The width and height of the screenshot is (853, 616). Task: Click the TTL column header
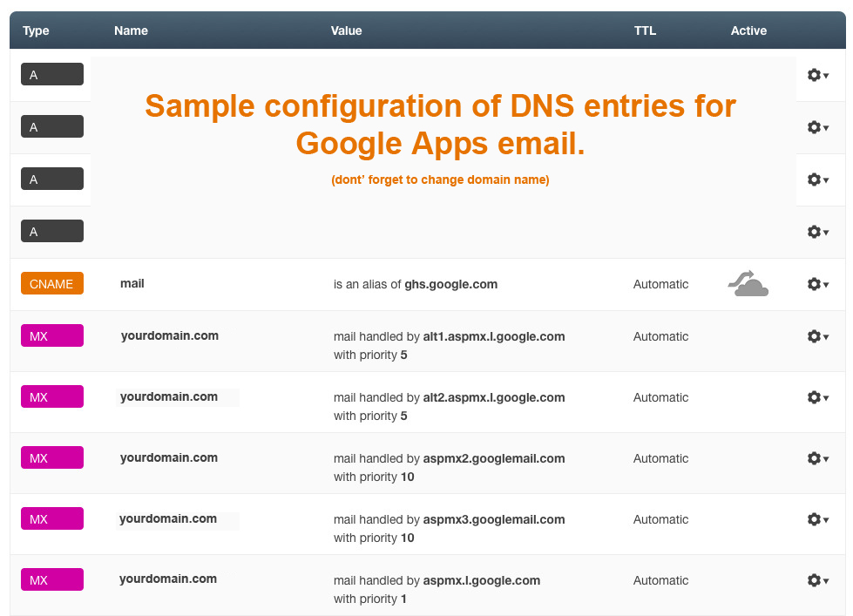(x=645, y=30)
